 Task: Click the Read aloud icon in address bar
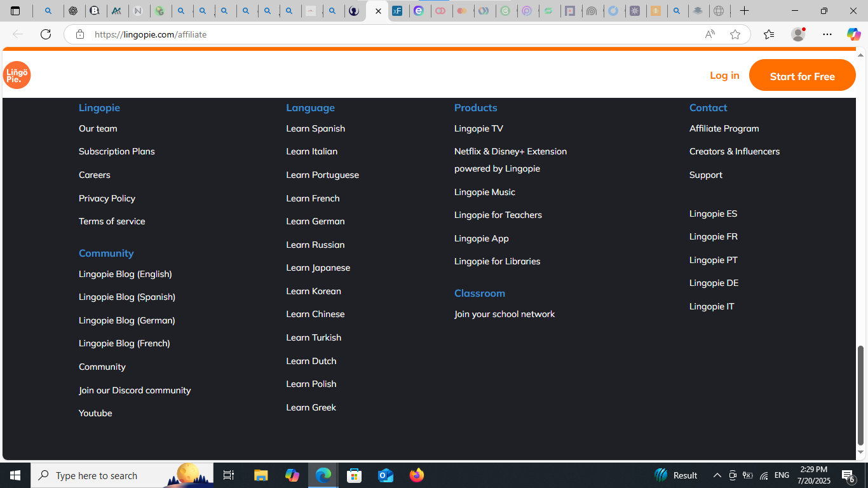pyautogui.click(x=710, y=34)
